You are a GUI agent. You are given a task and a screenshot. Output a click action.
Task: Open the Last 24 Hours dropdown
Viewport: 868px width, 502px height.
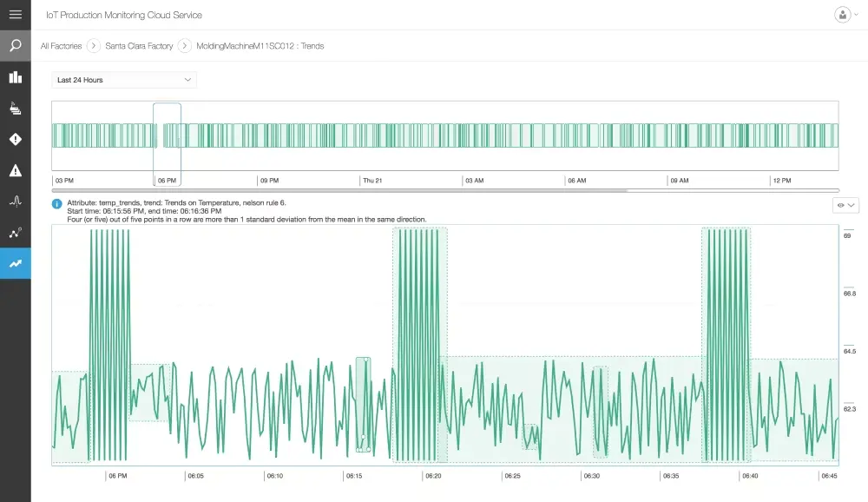point(123,79)
